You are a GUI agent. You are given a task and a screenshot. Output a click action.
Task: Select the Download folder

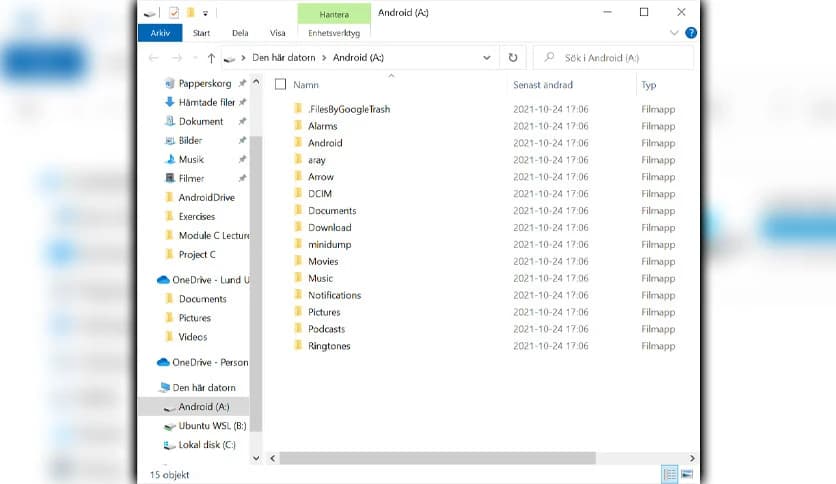pyautogui.click(x=329, y=228)
